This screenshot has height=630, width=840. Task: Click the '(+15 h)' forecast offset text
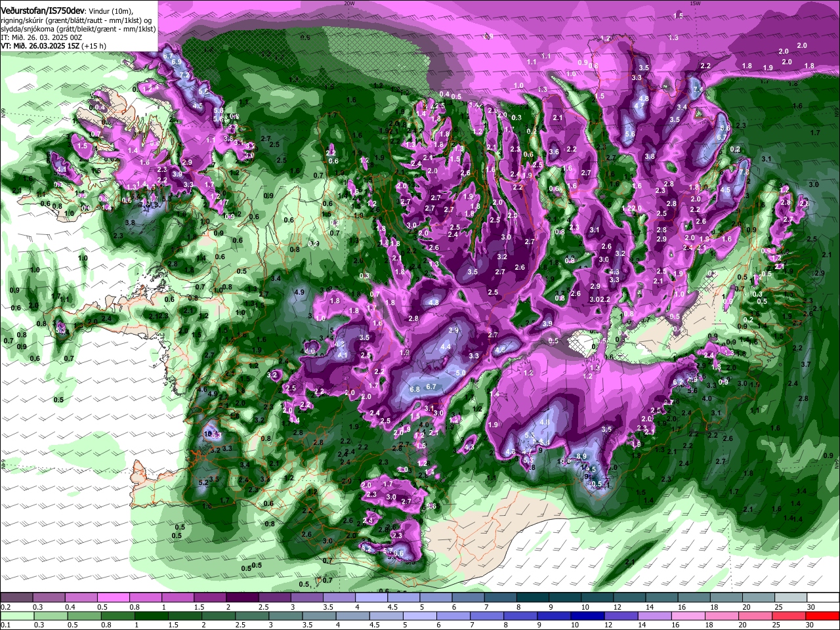(94, 47)
